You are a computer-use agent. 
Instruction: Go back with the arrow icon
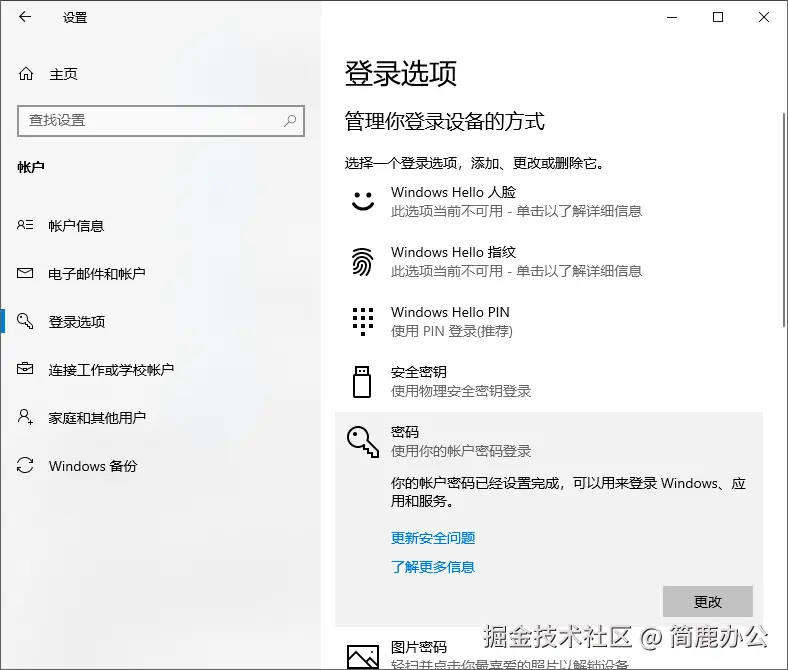pos(25,17)
